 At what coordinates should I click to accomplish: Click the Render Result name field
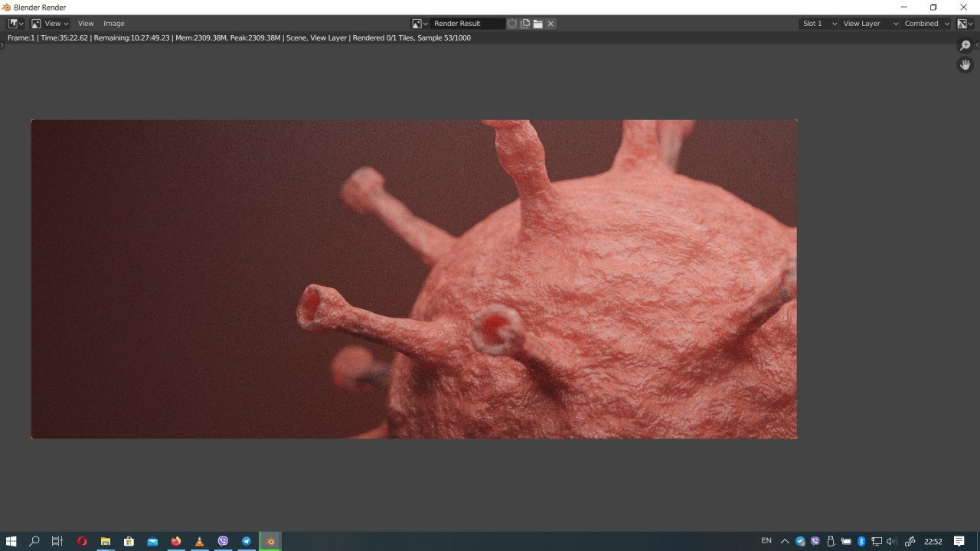point(468,24)
